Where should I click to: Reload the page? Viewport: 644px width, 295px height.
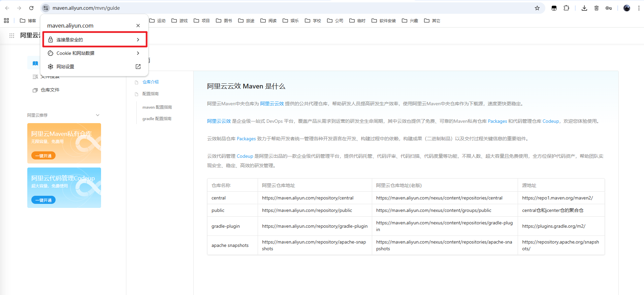click(x=31, y=8)
